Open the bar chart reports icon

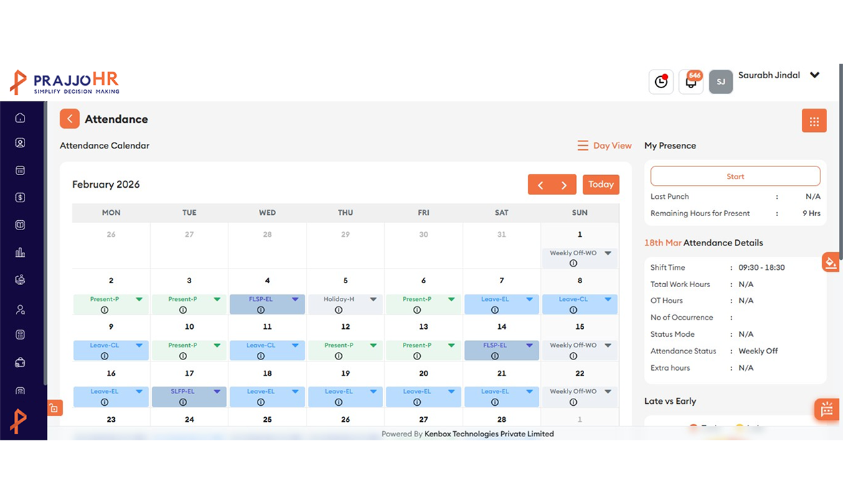click(21, 253)
